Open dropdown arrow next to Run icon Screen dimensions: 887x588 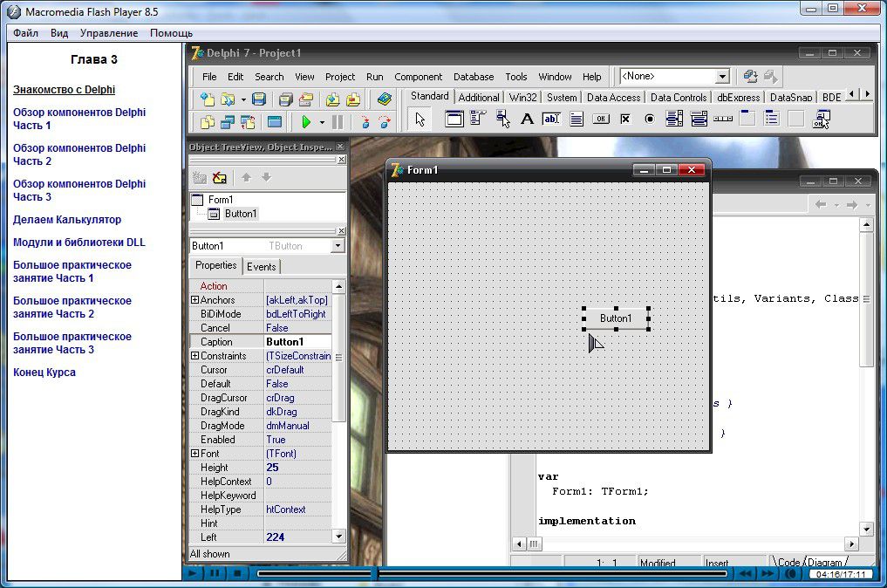322,122
